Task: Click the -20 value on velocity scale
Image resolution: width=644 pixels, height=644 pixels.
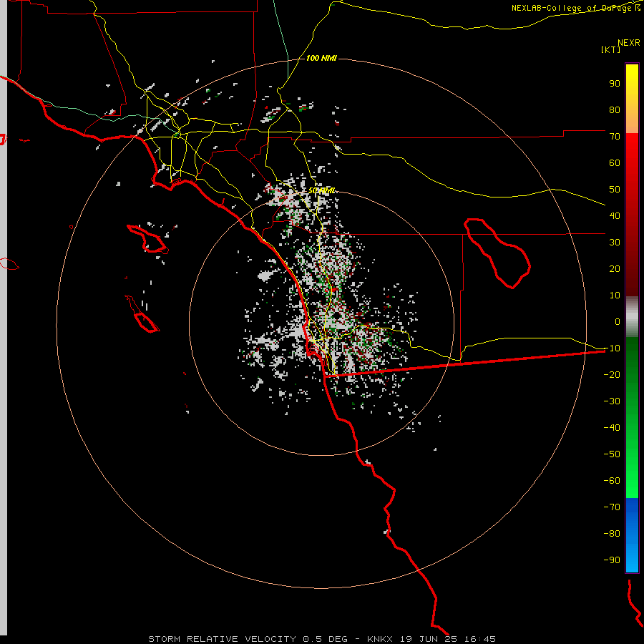Action: pos(612,374)
